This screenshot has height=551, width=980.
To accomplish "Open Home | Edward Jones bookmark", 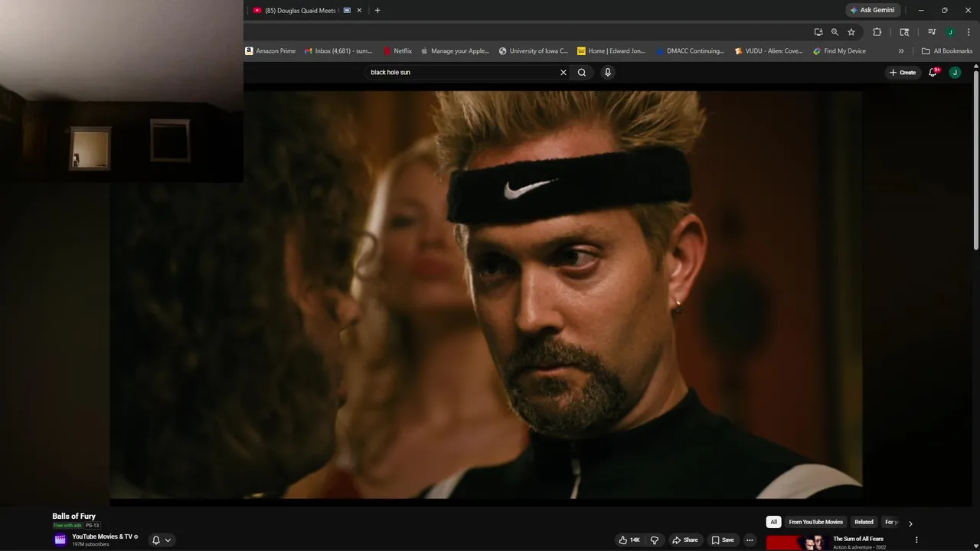I will (x=611, y=51).
